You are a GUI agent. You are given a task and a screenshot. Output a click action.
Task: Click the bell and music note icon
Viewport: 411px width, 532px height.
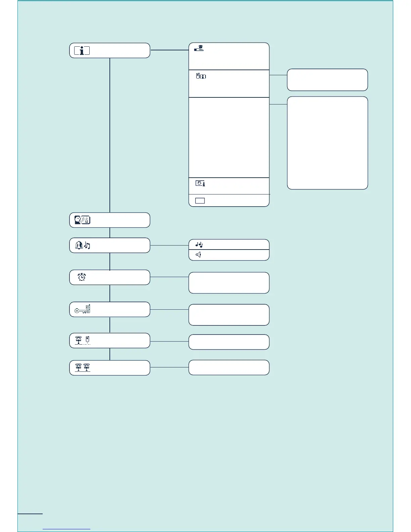[83, 246]
